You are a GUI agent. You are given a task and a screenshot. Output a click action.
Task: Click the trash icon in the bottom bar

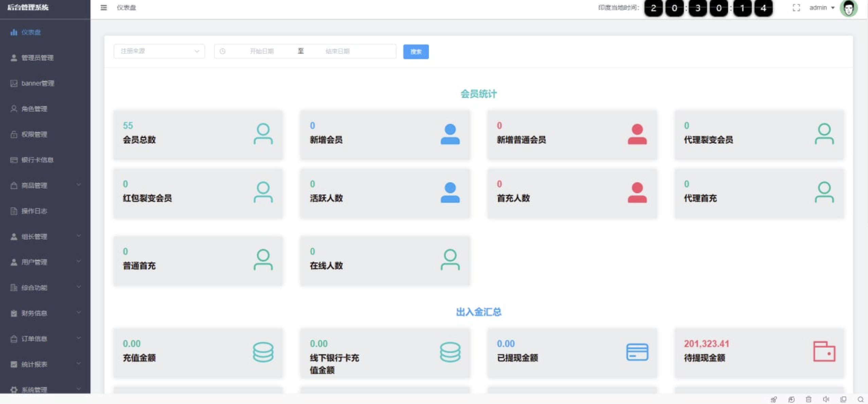pos(809,399)
